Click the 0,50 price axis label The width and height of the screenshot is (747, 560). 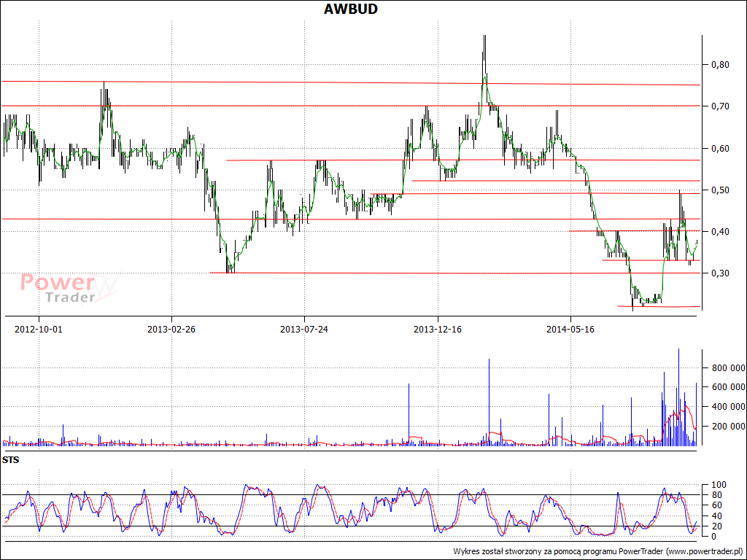(x=720, y=190)
